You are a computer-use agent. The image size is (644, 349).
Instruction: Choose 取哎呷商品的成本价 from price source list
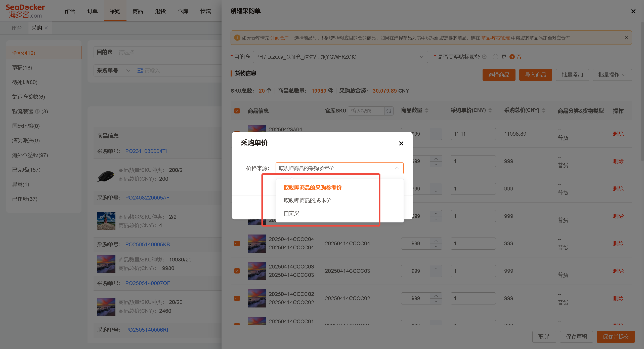point(307,201)
